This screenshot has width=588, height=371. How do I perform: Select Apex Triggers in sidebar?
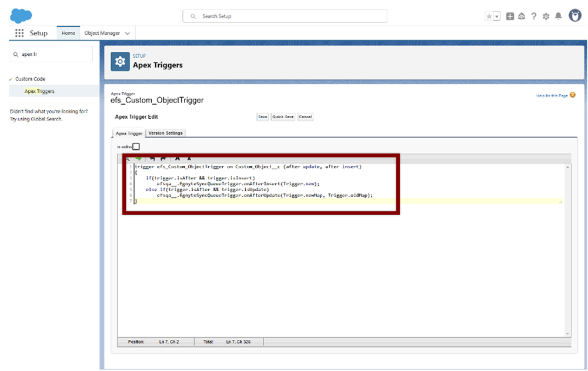(x=39, y=91)
